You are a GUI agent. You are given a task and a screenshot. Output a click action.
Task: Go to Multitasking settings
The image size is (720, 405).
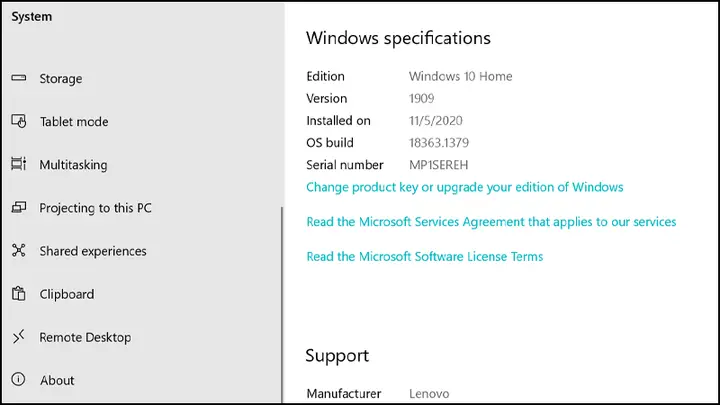(73, 165)
